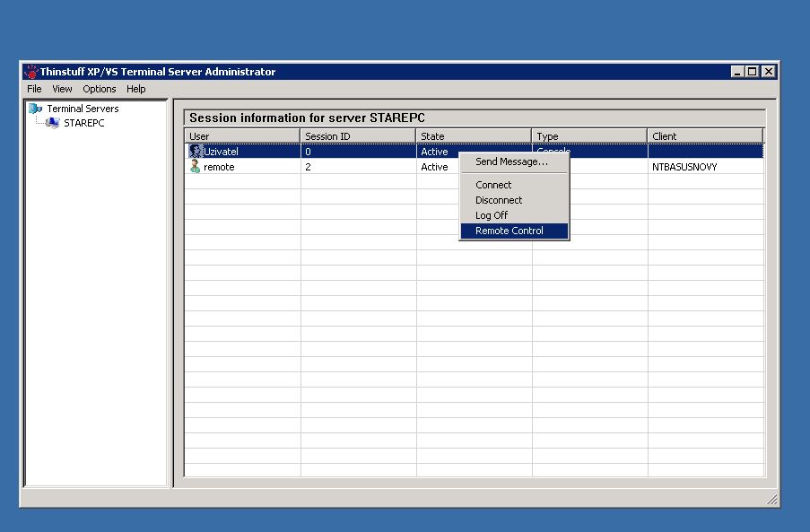Image resolution: width=810 pixels, height=532 pixels.
Task: Click the Uzivatel user avatar icon
Action: (x=195, y=152)
